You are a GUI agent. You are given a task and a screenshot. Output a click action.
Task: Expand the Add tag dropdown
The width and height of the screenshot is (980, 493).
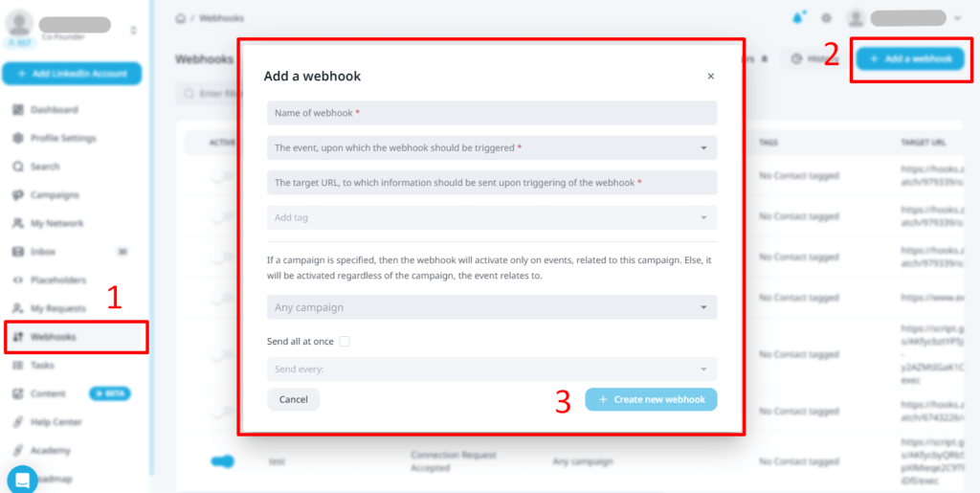coord(492,217)
